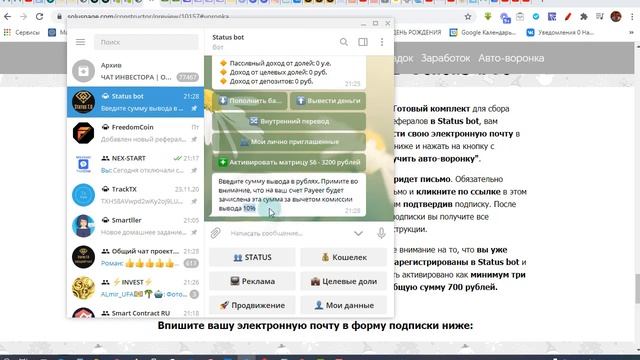Go back in the Chrome browser
Viewport: 640px width, 360px height.
8,17
